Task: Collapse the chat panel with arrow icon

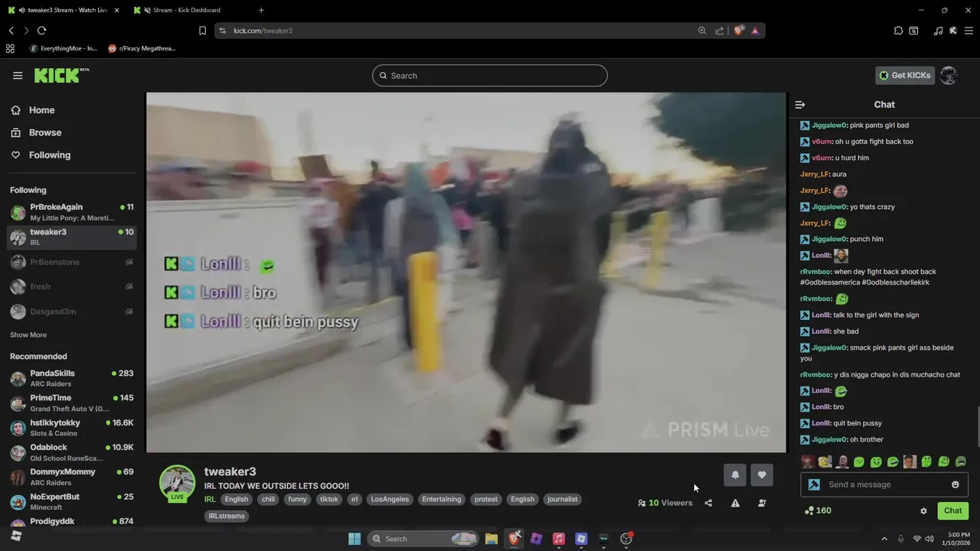Action: click(x=800, y=105)
